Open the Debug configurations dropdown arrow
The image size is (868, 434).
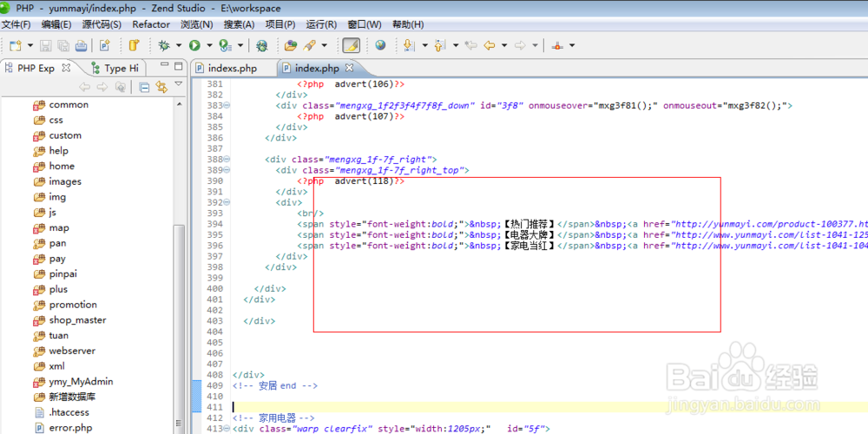(179, 45)
